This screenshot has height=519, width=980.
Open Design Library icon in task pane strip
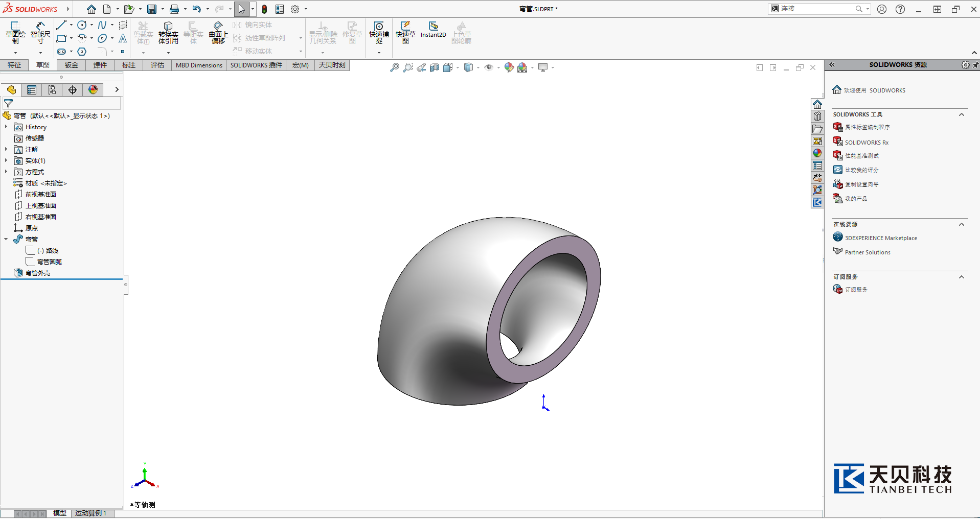[x=817, y=116]
